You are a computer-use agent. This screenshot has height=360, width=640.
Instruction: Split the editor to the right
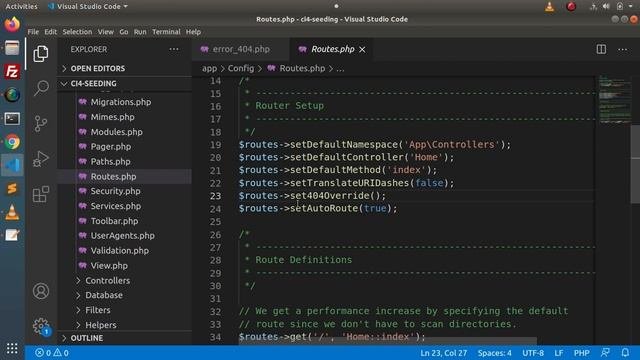click(x=601, y=49)
